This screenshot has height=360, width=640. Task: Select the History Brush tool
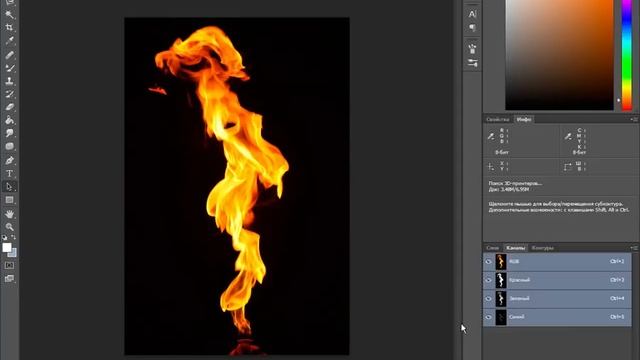tap(9, 94)
